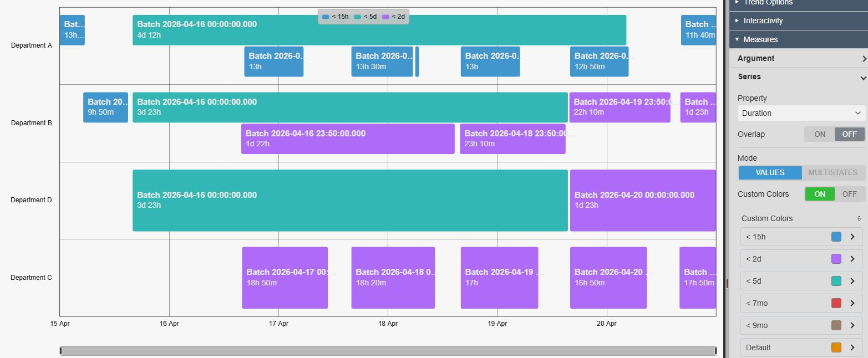Click the horizontal range scrollbar below chart

(388, 351)
